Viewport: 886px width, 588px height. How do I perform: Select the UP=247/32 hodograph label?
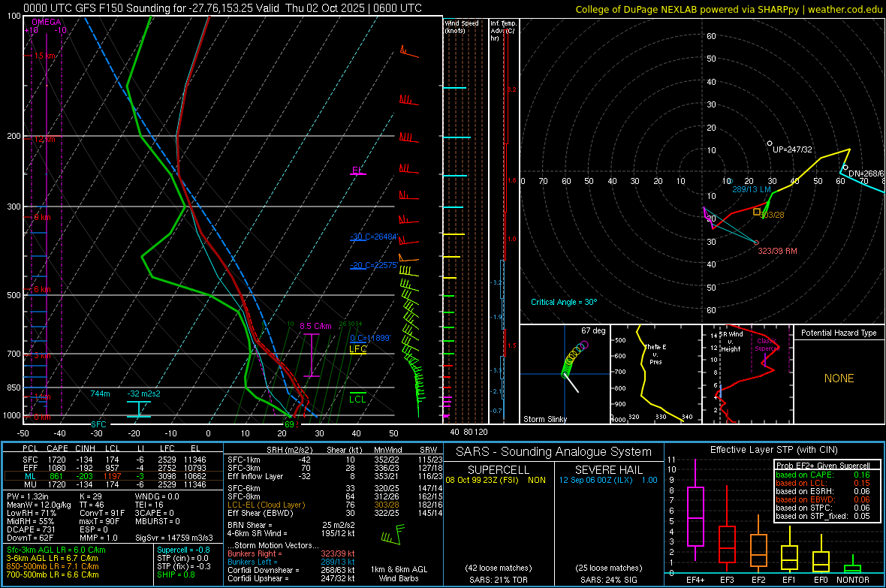(792, 150)
